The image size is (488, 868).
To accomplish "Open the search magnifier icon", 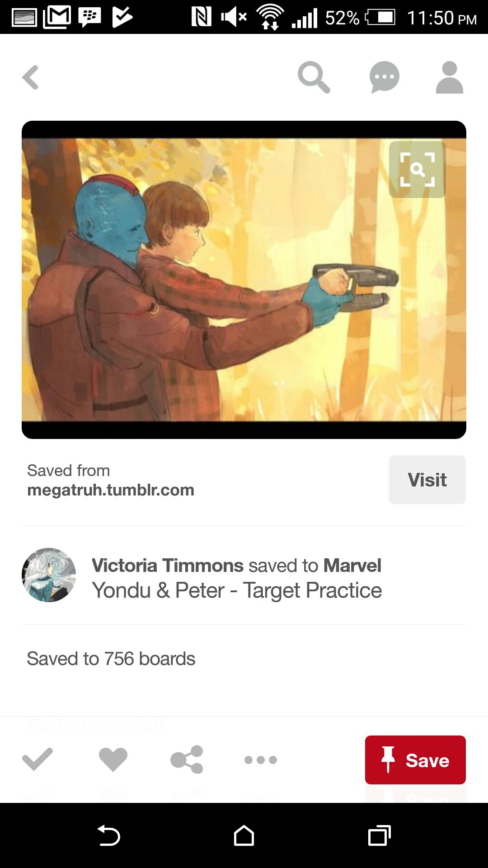I will click(x=314, y=77).
